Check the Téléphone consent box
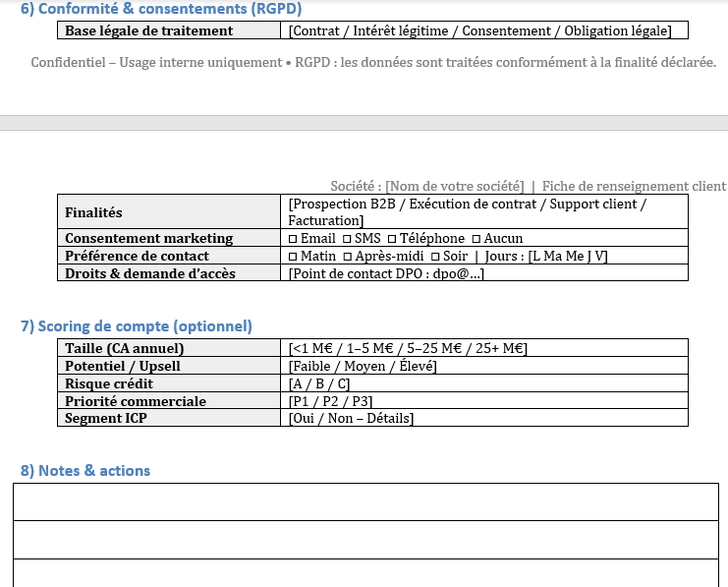Screen dimensions: 728x587 click(x=391, y=239)
